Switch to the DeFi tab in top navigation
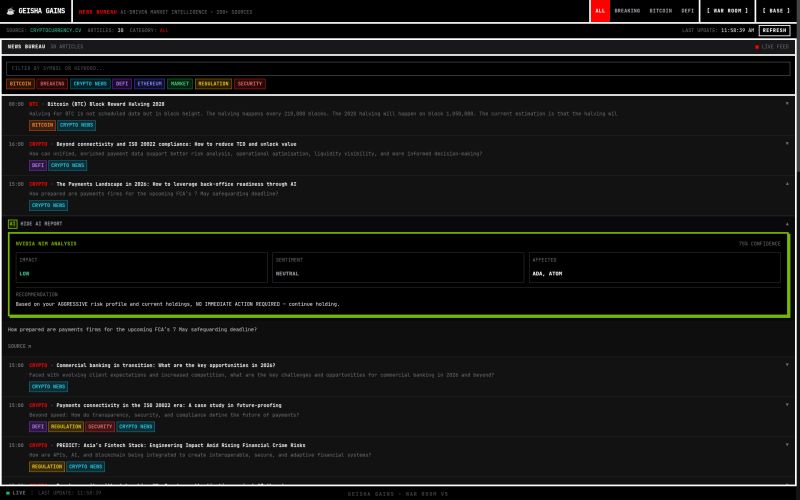The width and height of the screenshot is (800, 500). pos(688,11)
